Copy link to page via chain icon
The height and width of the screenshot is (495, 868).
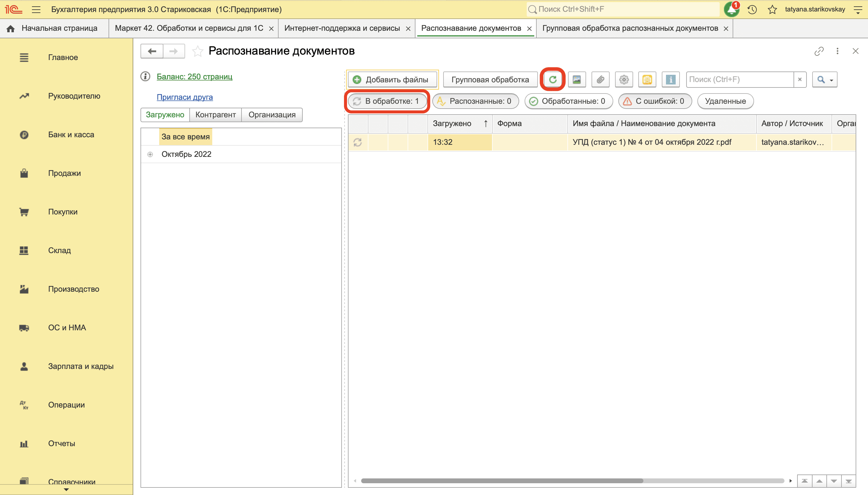819,51
